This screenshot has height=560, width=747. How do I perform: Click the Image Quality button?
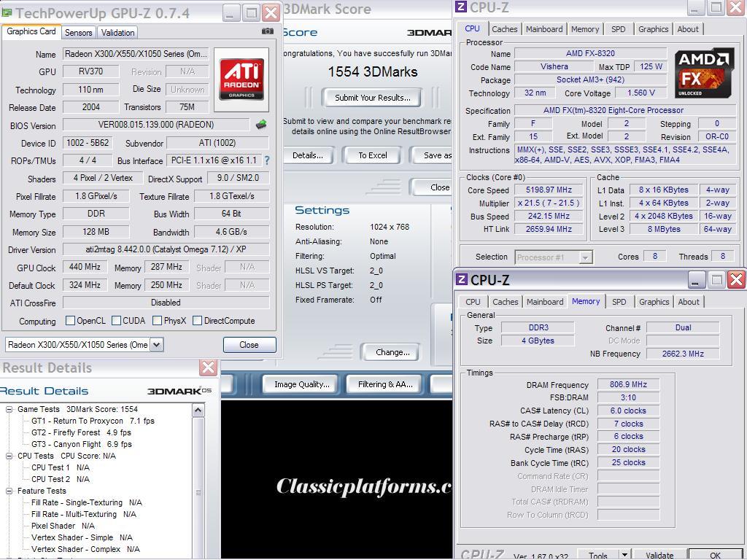(x=301, y=384)
